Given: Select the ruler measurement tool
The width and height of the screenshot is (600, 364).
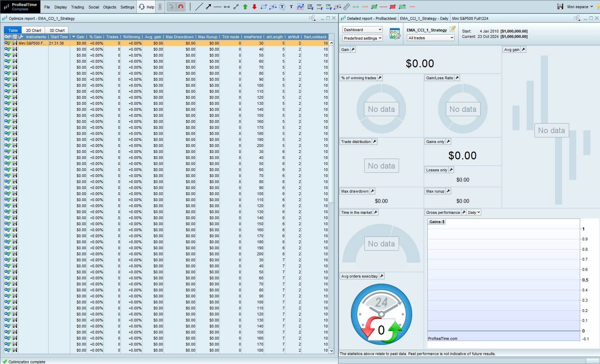Looking at the screenshot, I should [x=347, y=7].
